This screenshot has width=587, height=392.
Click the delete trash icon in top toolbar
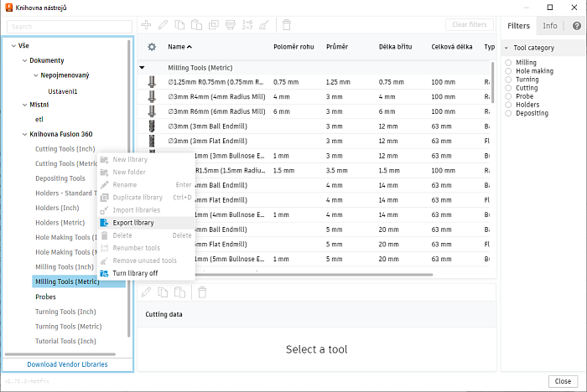point(287,25)
